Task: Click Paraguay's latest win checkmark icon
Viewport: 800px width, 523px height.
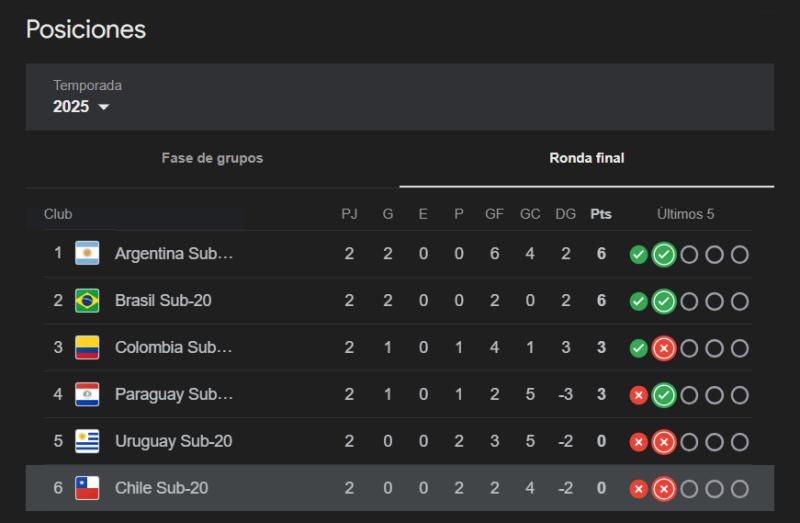Action: 663,395
